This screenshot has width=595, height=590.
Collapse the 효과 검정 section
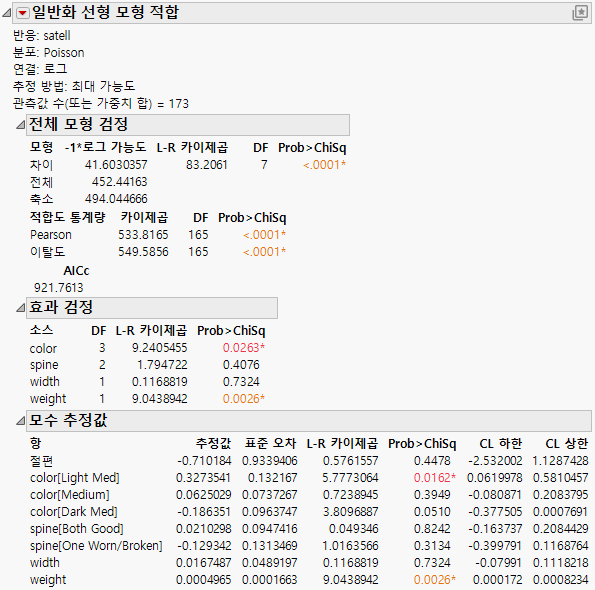pos(20,308)
